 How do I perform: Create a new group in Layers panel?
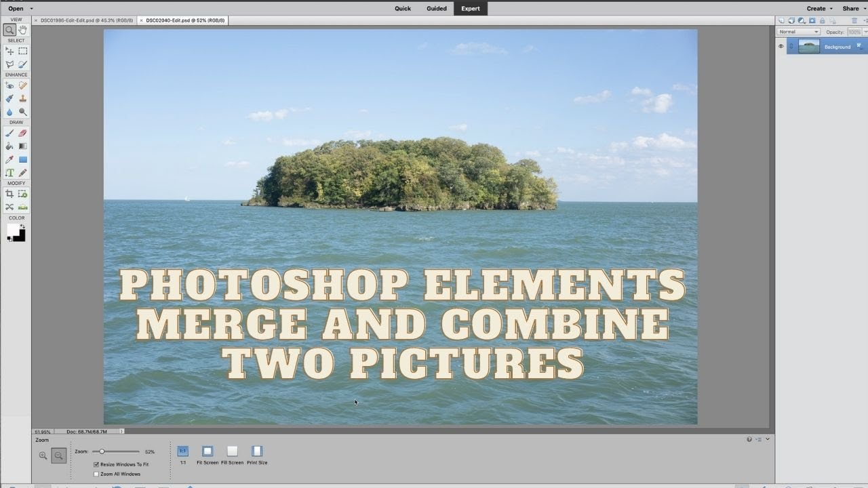(791, 20)
